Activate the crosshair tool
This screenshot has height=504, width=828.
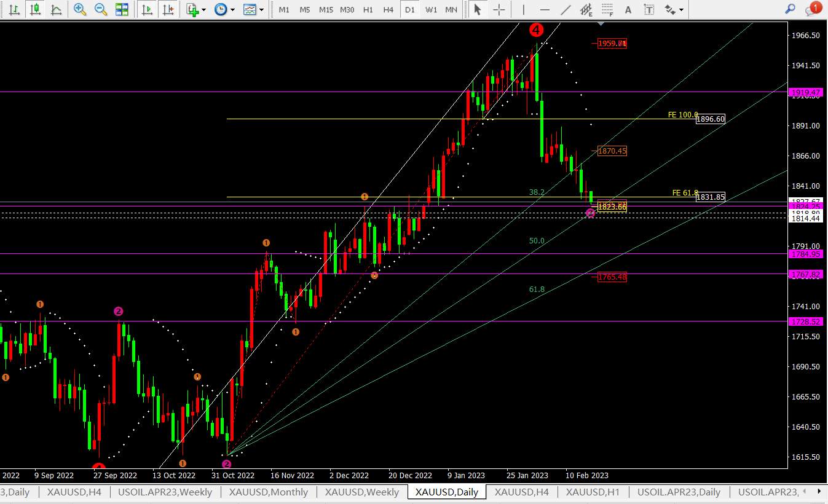click(499, 9)
